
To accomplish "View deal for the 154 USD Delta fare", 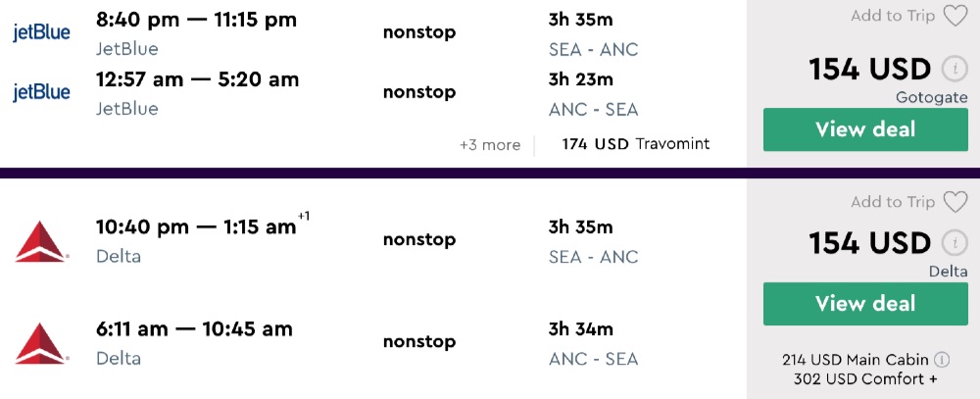I will [x=865, y=304].
